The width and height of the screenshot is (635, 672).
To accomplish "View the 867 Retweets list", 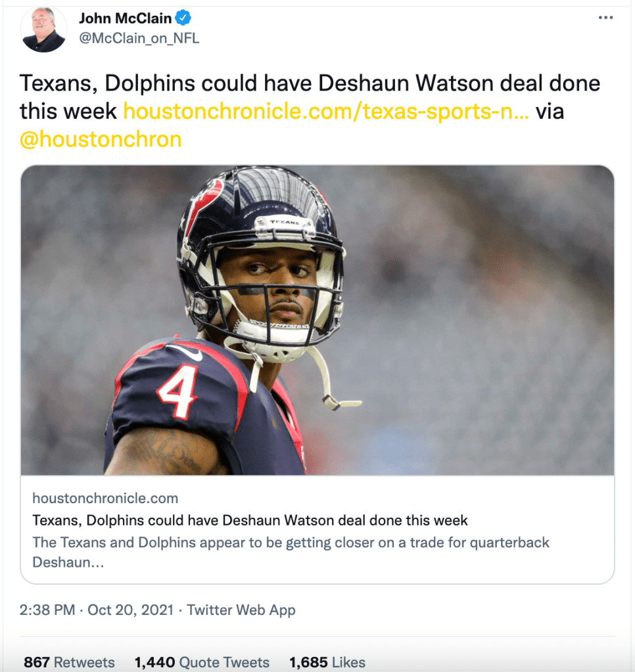I will tap(69, 662).
